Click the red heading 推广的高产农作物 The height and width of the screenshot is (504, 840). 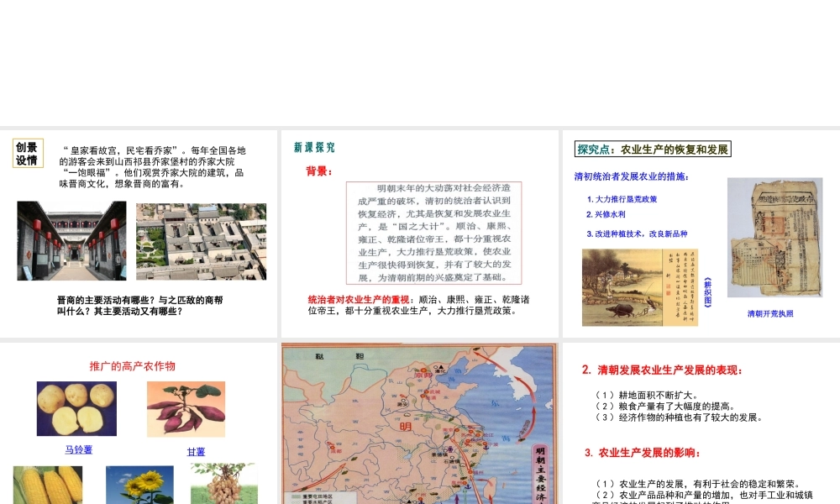[x=133, y=366]
